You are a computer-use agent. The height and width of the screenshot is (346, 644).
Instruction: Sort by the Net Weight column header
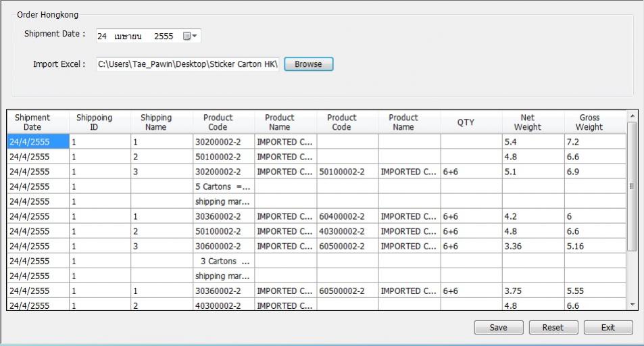(x=527, y=122)
